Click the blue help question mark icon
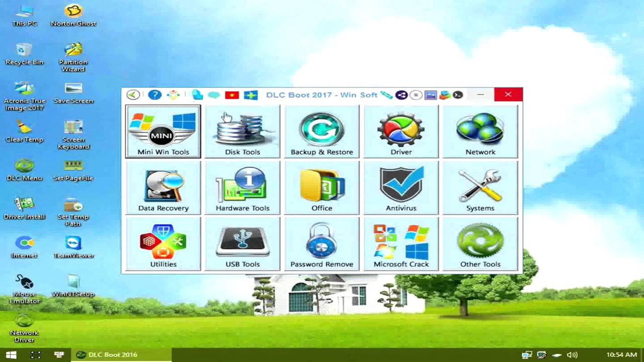The image size is (644, 362). (154, 95)
